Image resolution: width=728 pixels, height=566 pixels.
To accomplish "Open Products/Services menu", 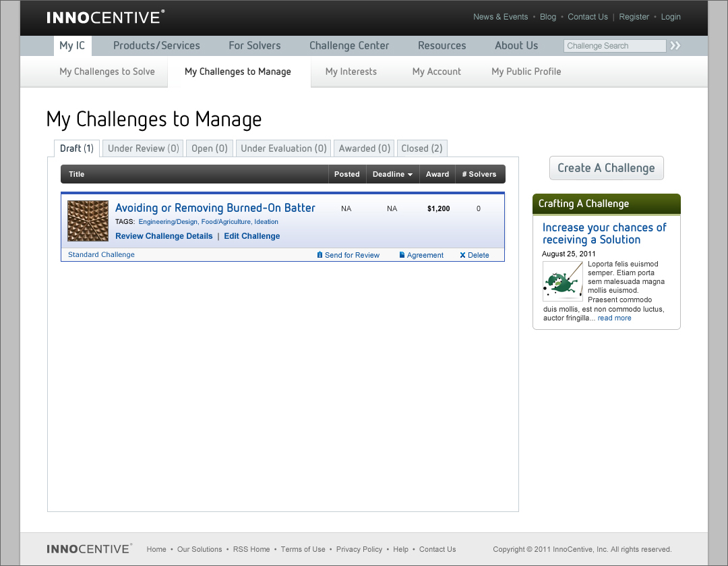I will (x=156, y=46).
